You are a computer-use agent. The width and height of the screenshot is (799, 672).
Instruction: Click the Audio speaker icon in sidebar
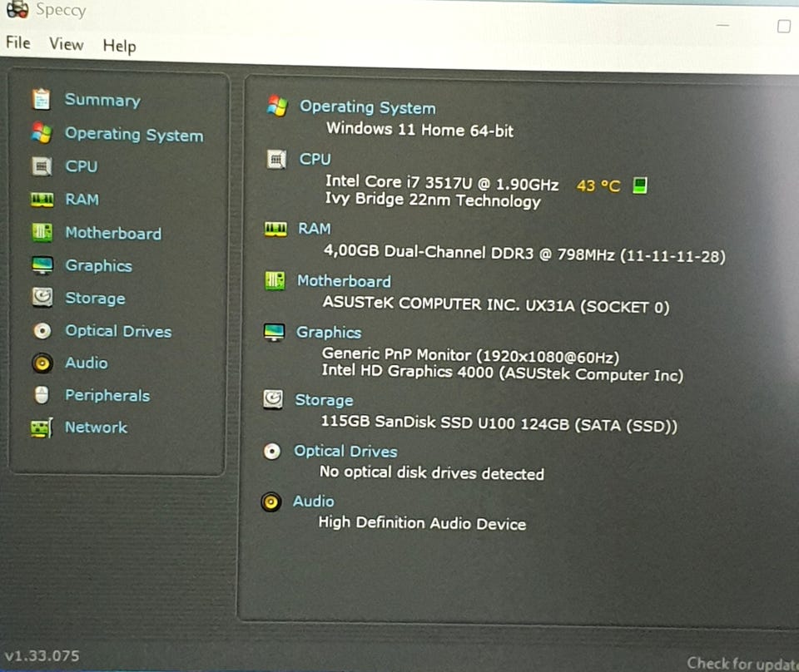[x=42, y=363]
